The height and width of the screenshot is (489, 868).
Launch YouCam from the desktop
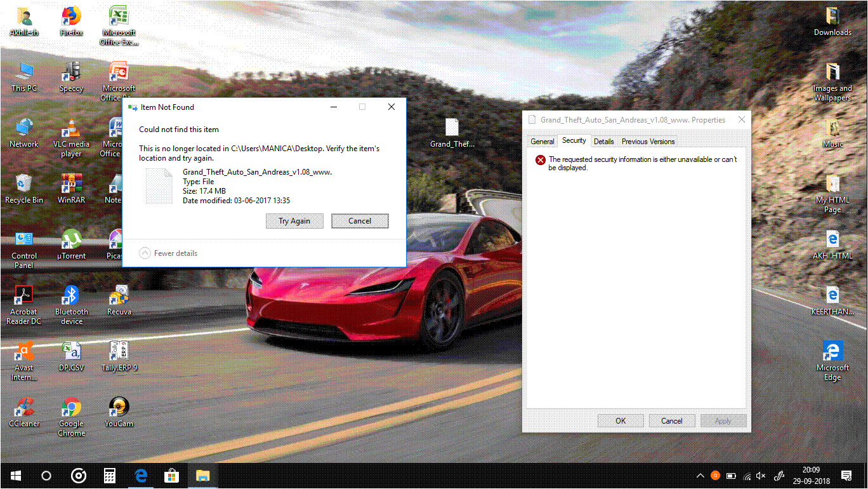119,413
